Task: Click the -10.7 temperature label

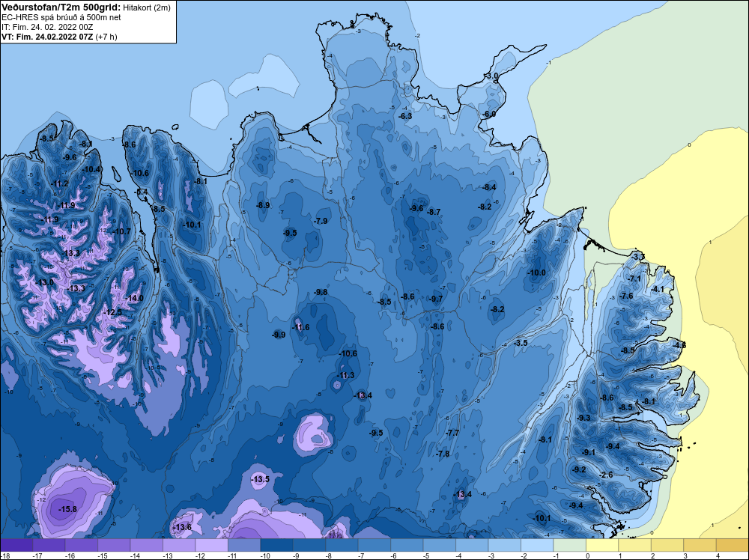Action: pos(121,231)
